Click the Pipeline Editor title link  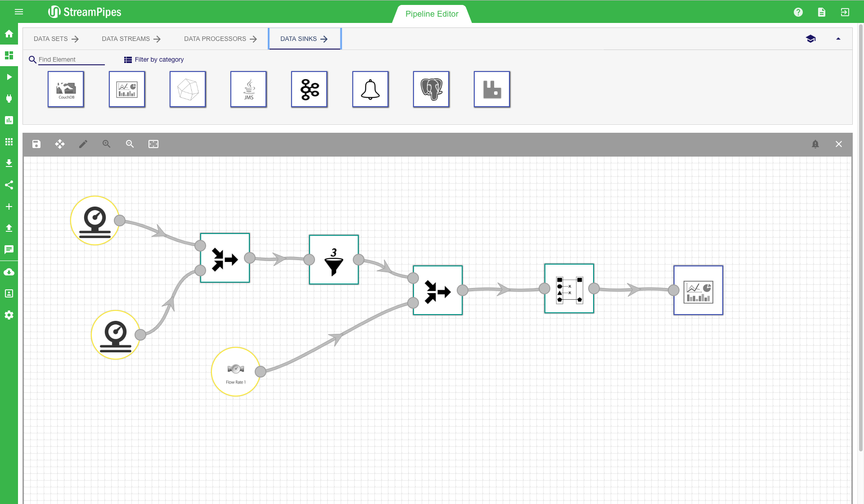pos(432,14)
